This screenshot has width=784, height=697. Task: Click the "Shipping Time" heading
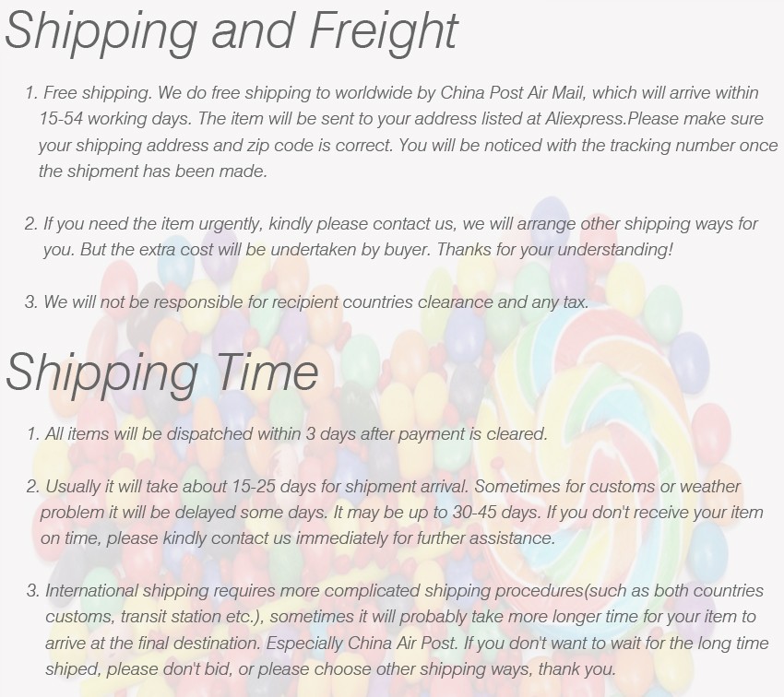pos(162,372)
